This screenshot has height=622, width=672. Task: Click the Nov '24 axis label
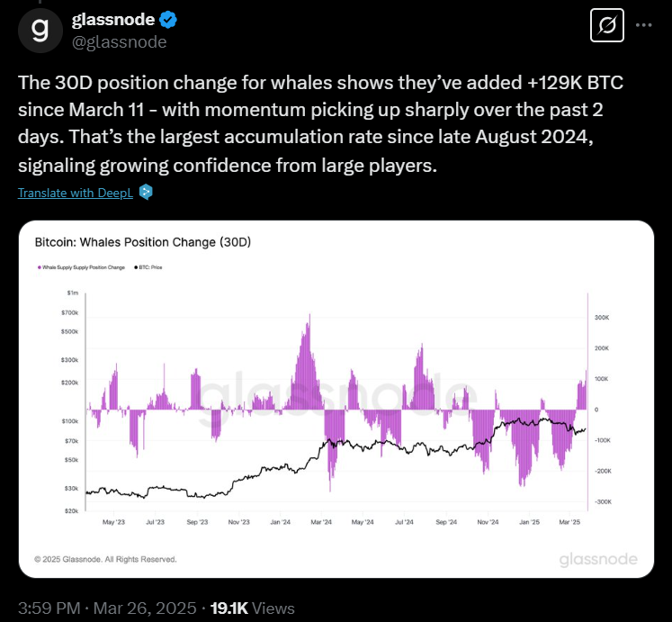(488, 522)
